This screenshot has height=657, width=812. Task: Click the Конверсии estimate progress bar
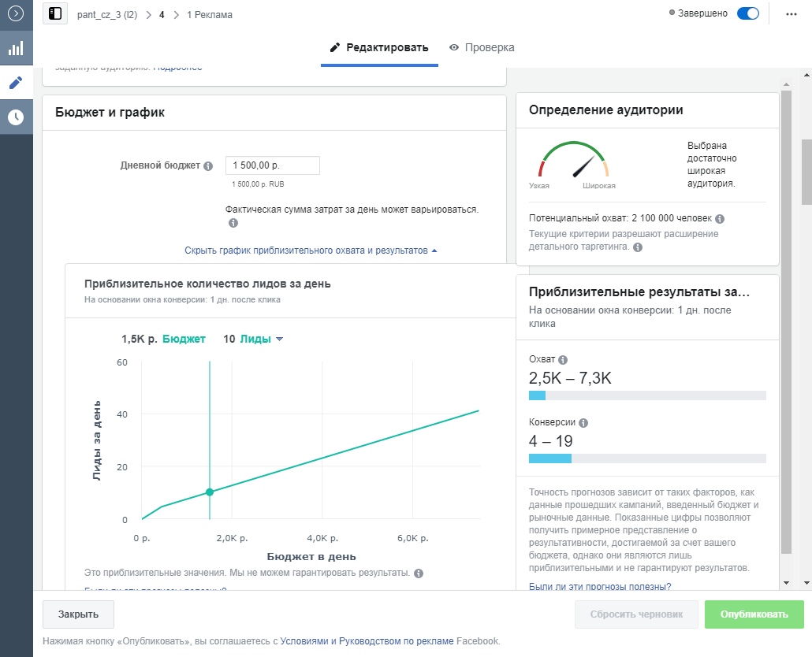pyautogui.click(x=647, y=458)
